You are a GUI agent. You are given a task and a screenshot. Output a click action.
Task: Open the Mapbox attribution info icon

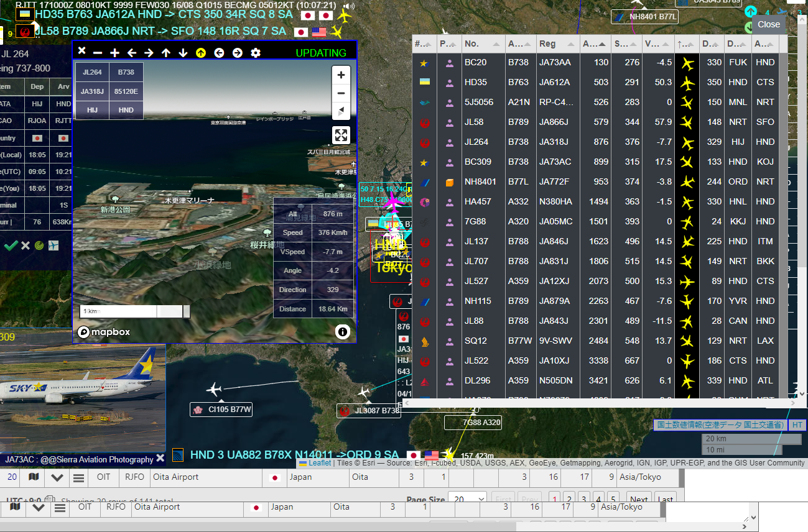[343, 331]
